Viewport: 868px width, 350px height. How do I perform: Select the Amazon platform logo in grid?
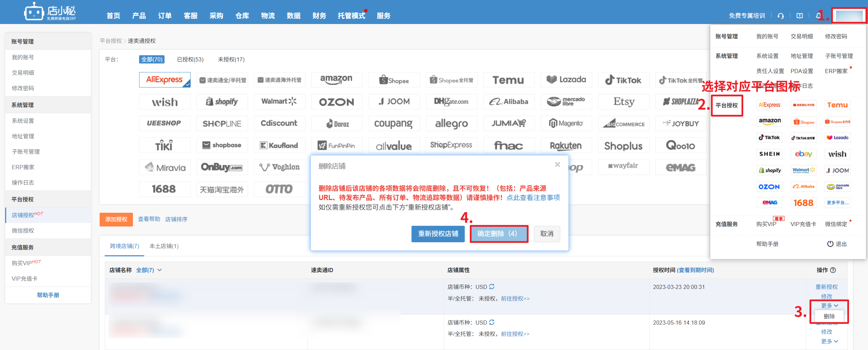(336, 80)
